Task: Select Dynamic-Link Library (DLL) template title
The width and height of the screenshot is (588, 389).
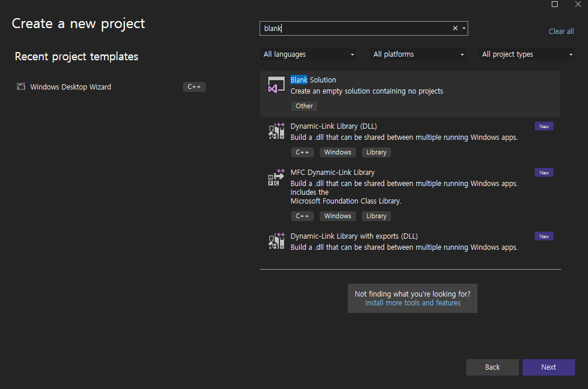Action: click(333, 126)
